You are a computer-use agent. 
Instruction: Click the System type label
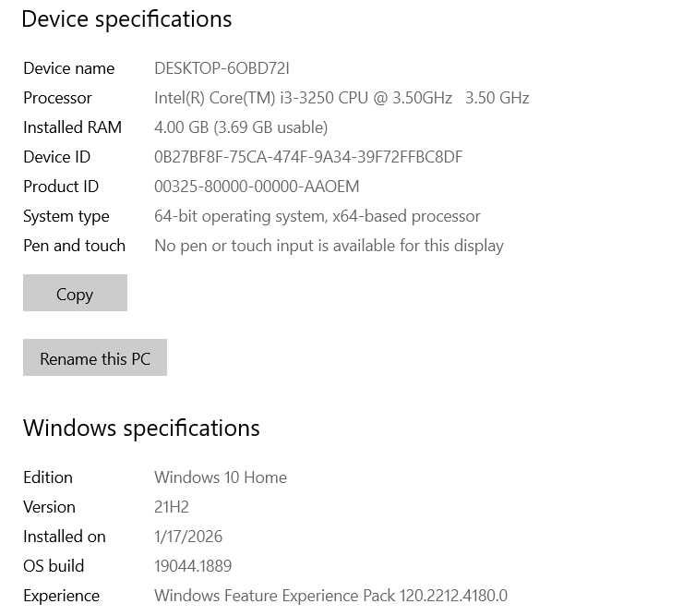pos(66,216)
